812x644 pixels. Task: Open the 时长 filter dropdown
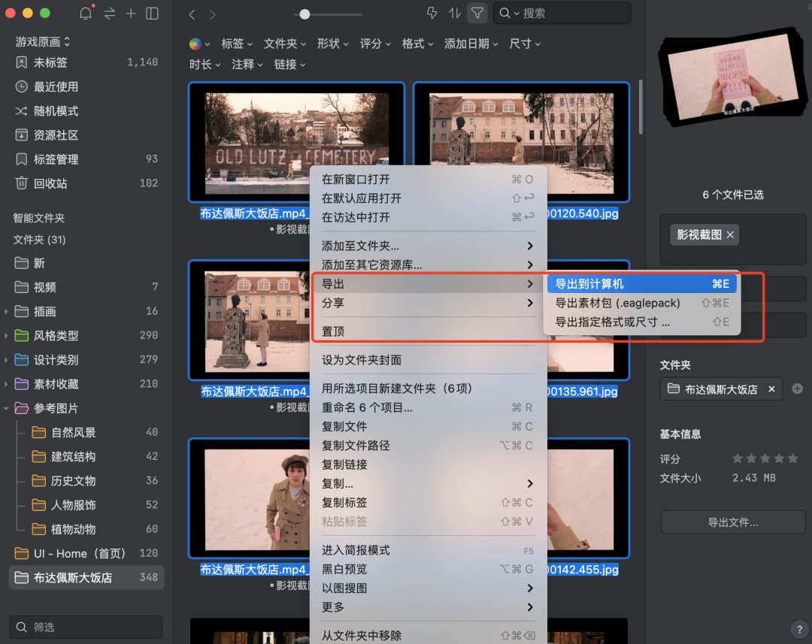205,65
